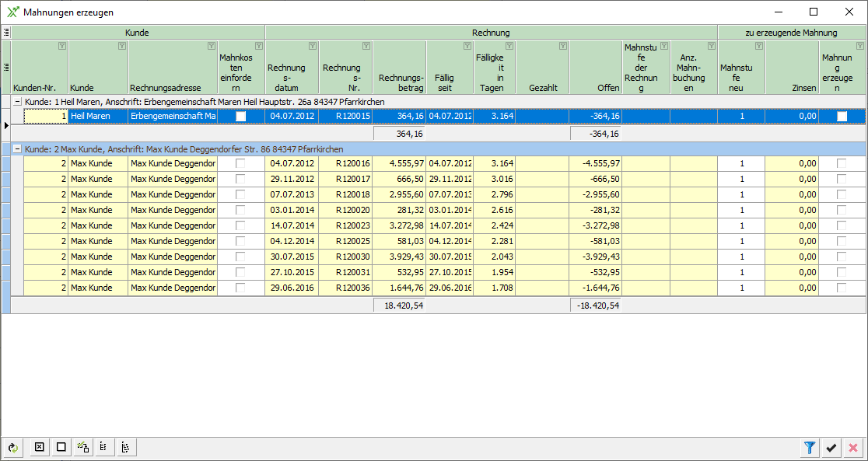Click the select-all (X box) icon
This screenshot has width=868, height=461.
39,447
